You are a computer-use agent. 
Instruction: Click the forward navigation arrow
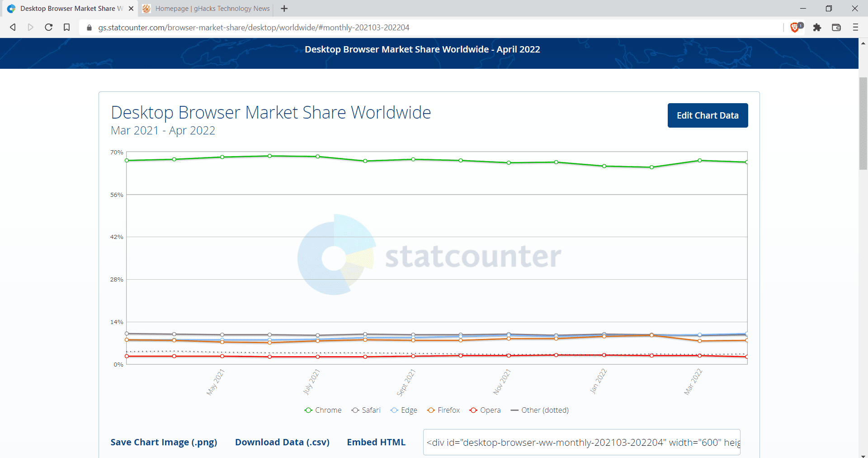[x=31, y=27]
